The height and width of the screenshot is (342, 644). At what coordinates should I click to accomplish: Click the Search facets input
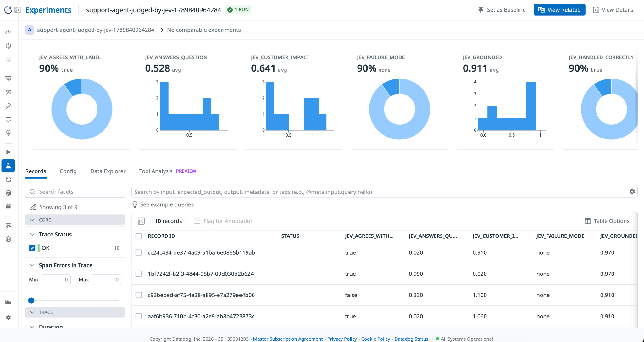tap(75, 192)
